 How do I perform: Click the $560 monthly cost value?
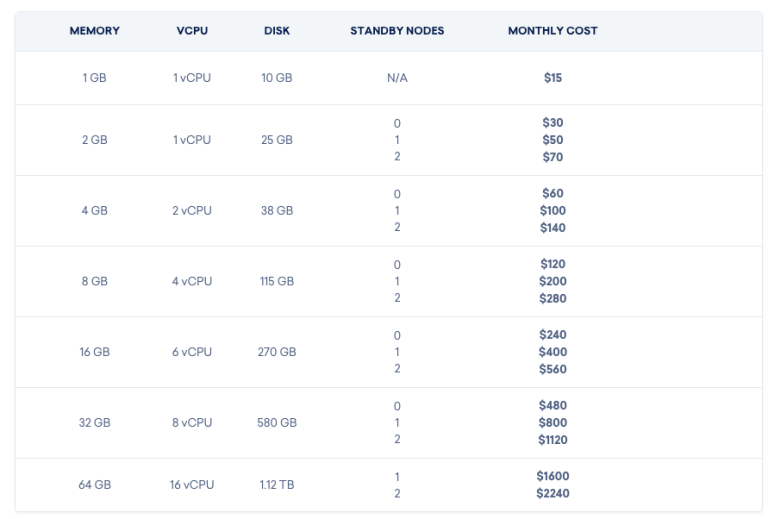552,369
